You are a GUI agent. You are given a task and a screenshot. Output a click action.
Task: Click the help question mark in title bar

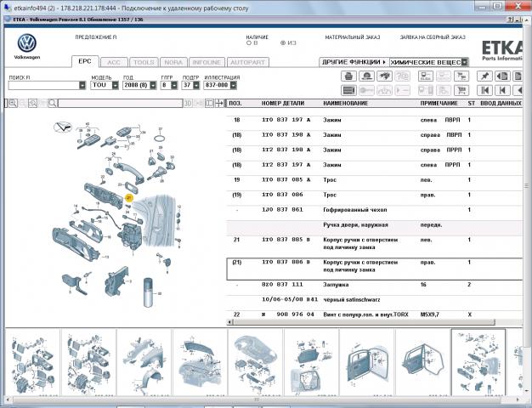[511, 20]
